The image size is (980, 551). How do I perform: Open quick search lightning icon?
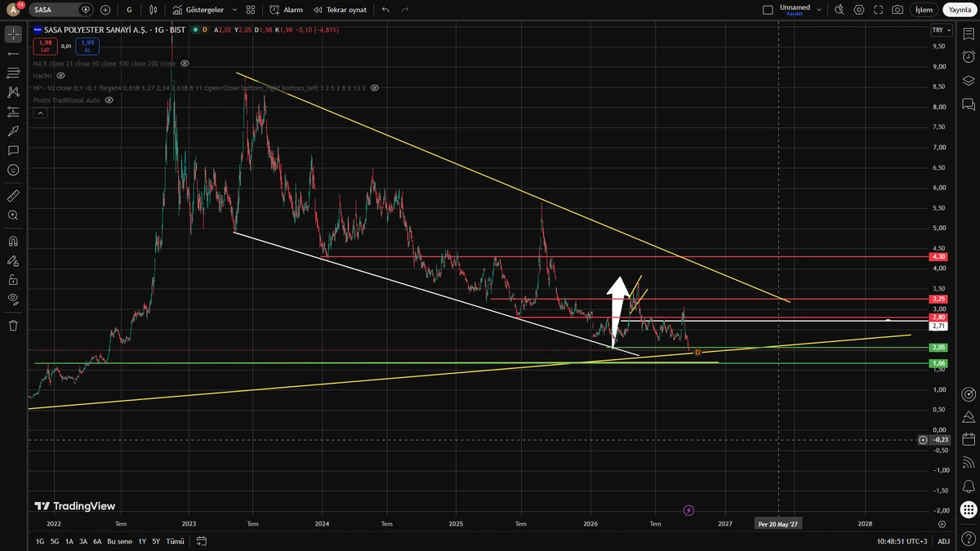839,10
